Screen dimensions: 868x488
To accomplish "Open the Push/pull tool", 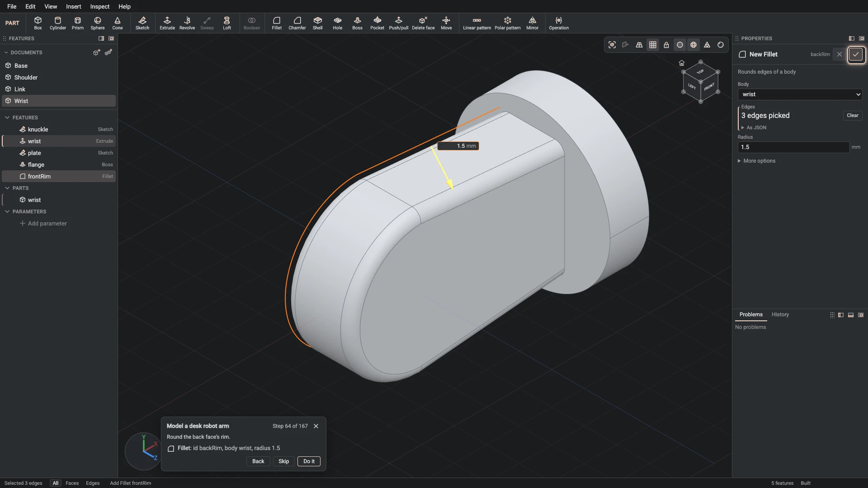I will tap(399, 23).
